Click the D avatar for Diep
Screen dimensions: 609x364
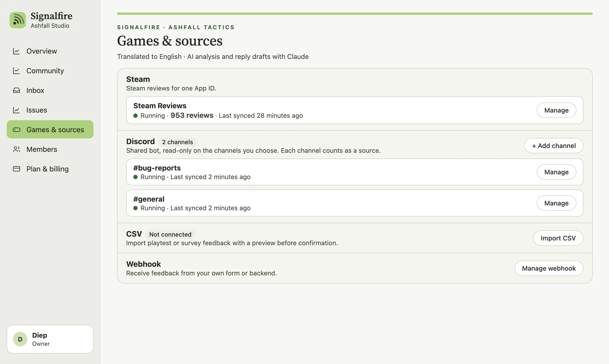tap(20, 339)
